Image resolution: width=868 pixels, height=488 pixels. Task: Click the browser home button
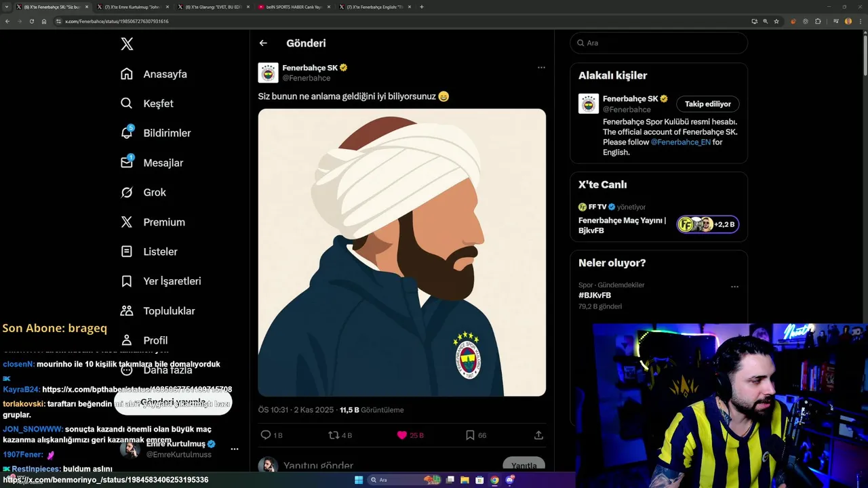coord(44,21)
